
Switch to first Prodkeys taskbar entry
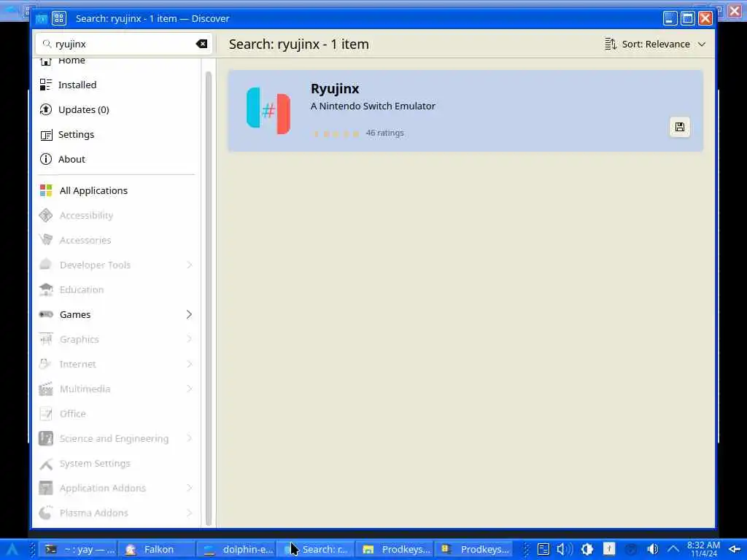(x=395, y=549)
